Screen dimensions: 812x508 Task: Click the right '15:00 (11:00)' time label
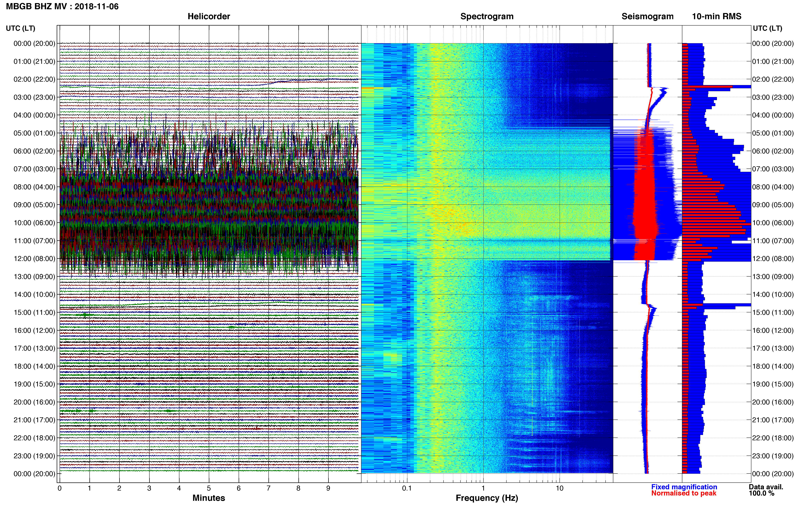tap(773, 312)
